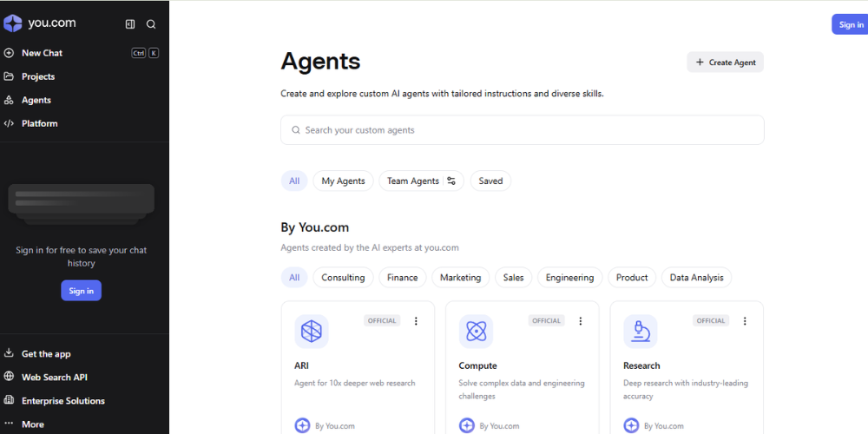Click the More ellipsis icon in sidebar
This screenshot has height=434, width=868.
pos(9,424)
